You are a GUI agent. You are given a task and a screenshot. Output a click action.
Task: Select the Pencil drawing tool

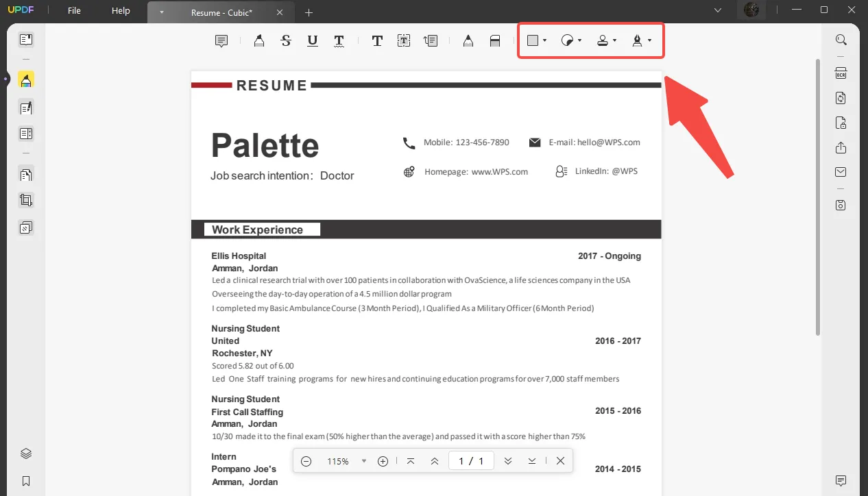point(468,41)
